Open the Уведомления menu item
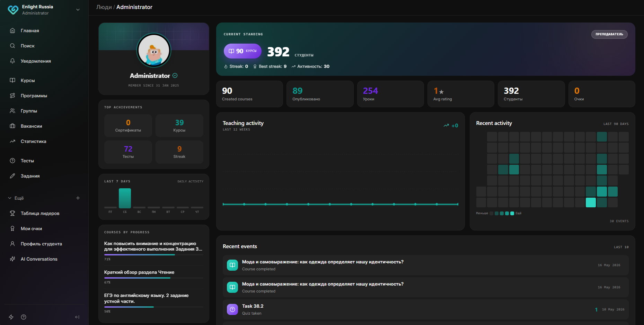Screen dimensions: 644x325 click(44, 61)
